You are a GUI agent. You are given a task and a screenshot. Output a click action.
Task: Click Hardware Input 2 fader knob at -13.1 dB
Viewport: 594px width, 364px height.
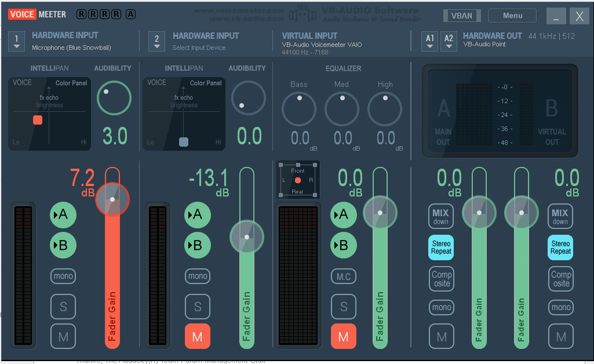coord(247,237)
